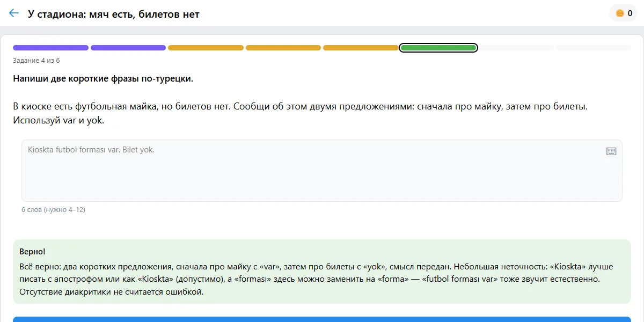
Task: Click the instruction 'Напиши две короткие фразы по-турецки.'
Action: click(x=103, y=79)
